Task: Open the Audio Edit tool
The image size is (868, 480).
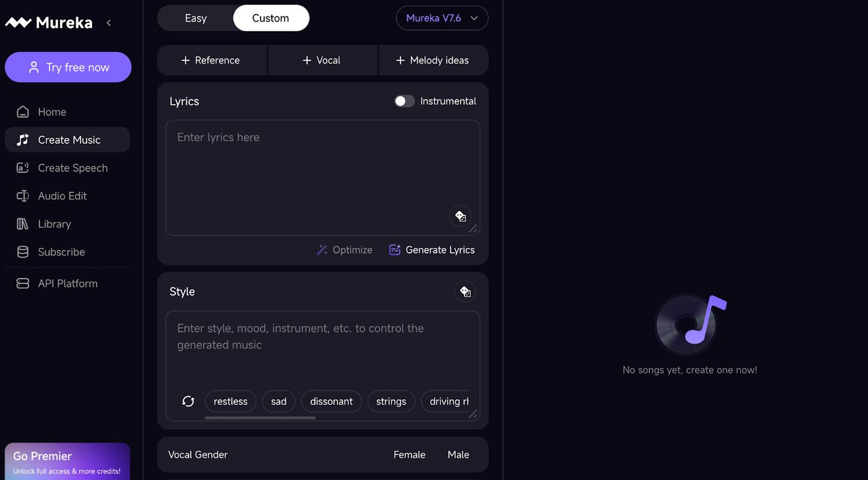Action: (x=62, y=195)
